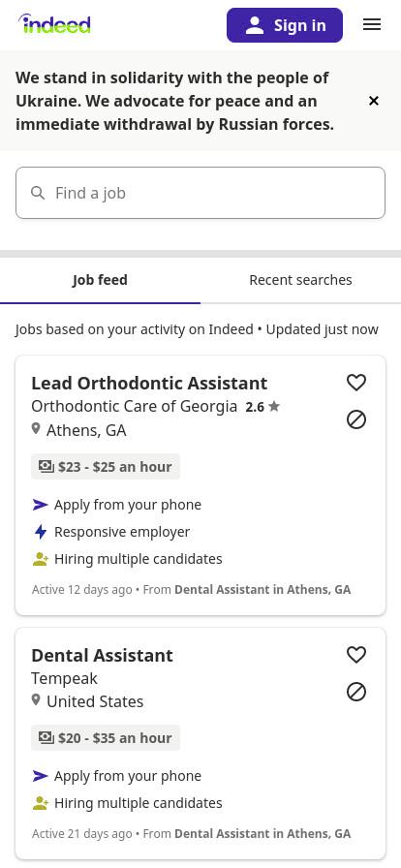Image resolution: width=401 pixels, height=868 pixels.
Task: Click the Responsive employer lightning bolt icon
Action: (x=41, y=532)
